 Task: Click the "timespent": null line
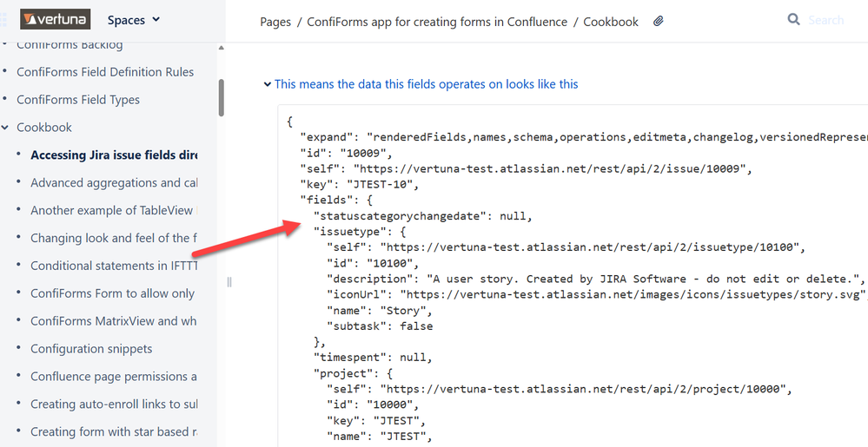(x=372, y=358)
